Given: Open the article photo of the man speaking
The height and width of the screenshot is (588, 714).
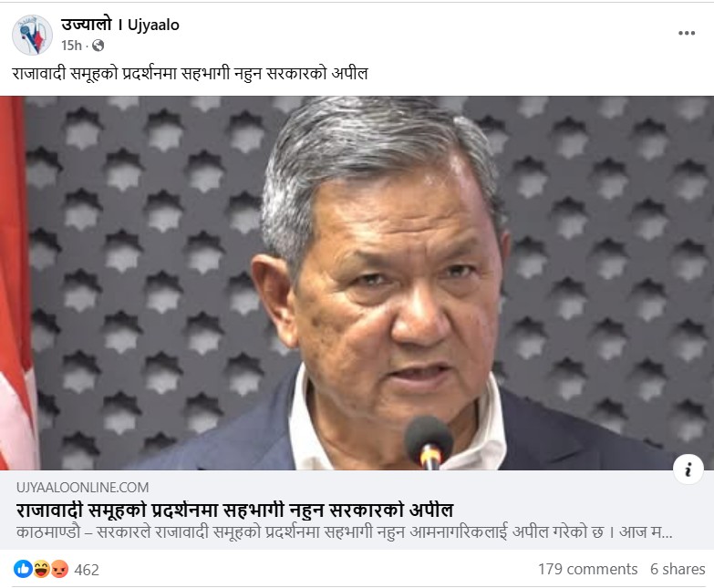Looking at the screenshot, I should coord(357,283).
